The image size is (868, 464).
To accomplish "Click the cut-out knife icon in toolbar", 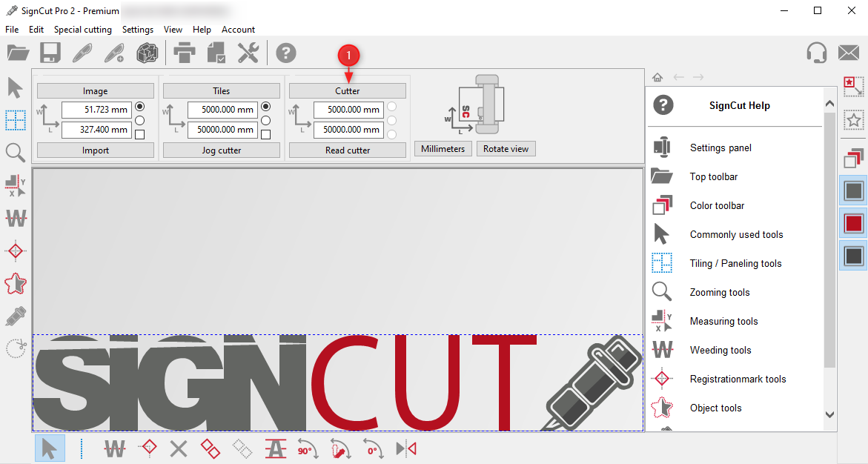I will coord(82,53).
